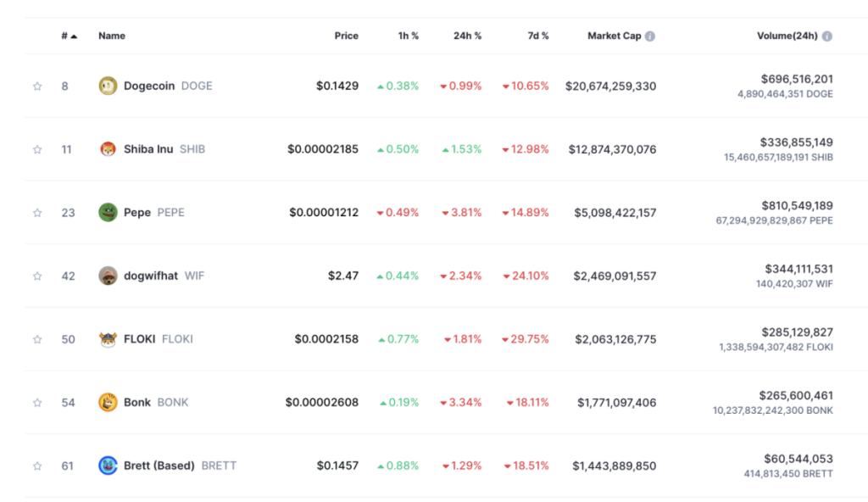Viewport: 868px width, 502px height.
Task: Click Dogecoin 7d change 10.65%
Action: pos(526,86)
